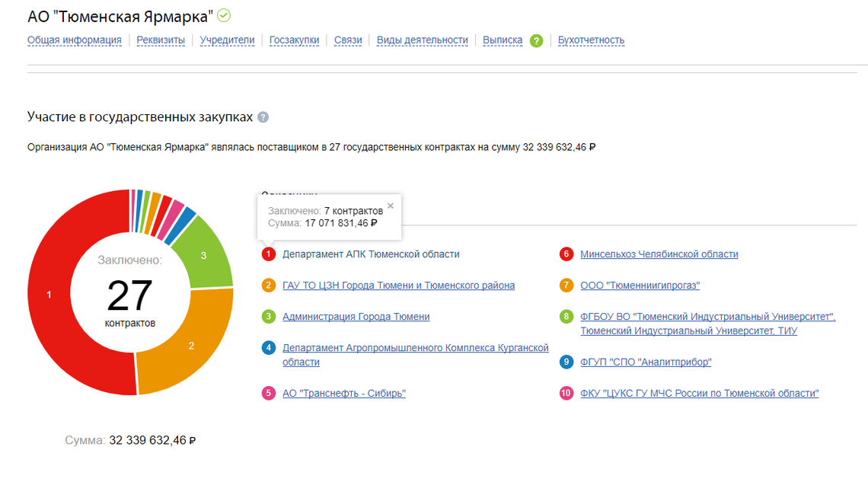Close the contracts tooltip popup
The image size is (868, 479).
[x=391, y=206]
